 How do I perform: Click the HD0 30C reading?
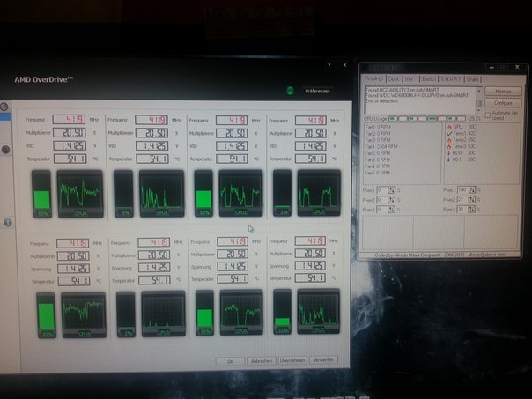[x=464, y=153]
